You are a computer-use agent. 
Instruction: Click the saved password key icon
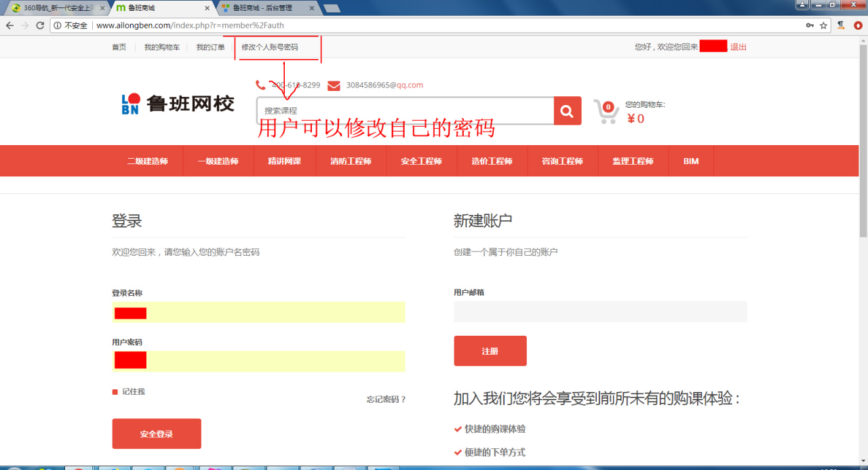point(810,26)
